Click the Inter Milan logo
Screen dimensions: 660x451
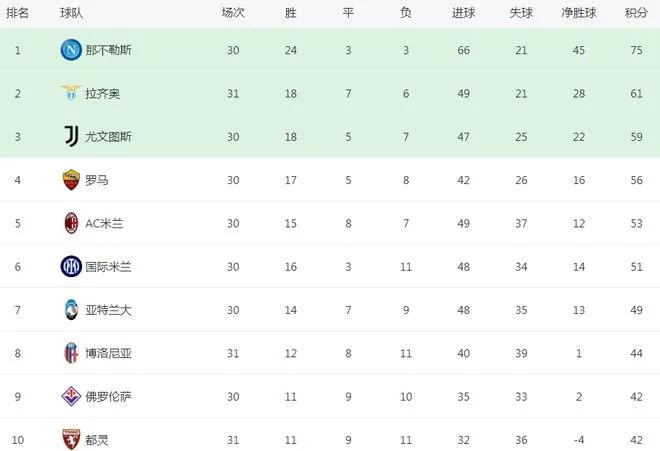(x=70, y=266)
